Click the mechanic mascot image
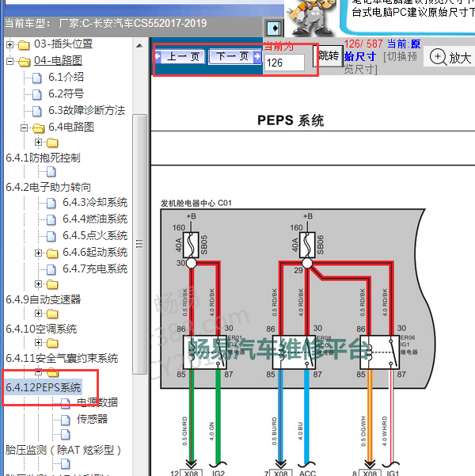 [x=310, y=17]
